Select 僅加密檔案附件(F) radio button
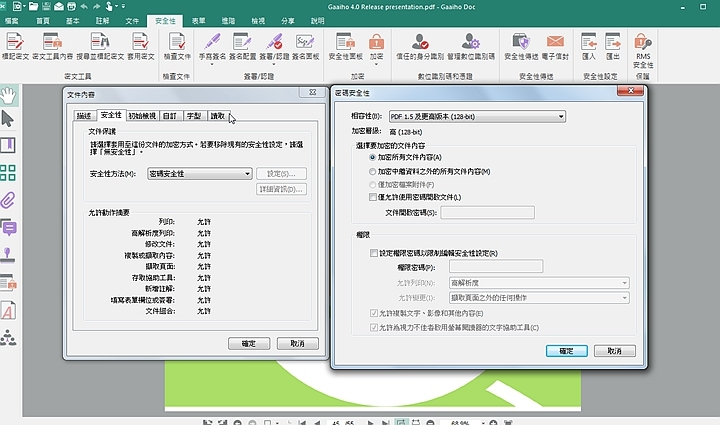 point(372,185)
